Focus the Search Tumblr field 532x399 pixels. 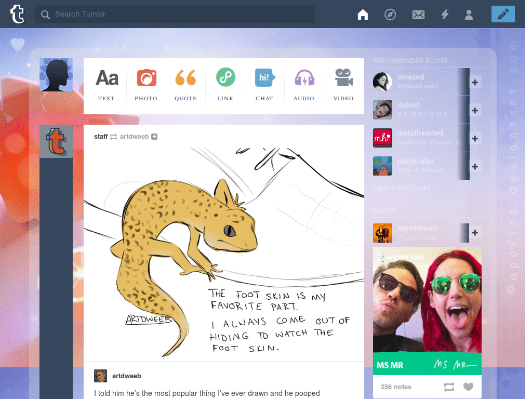[x=175, y=14]
